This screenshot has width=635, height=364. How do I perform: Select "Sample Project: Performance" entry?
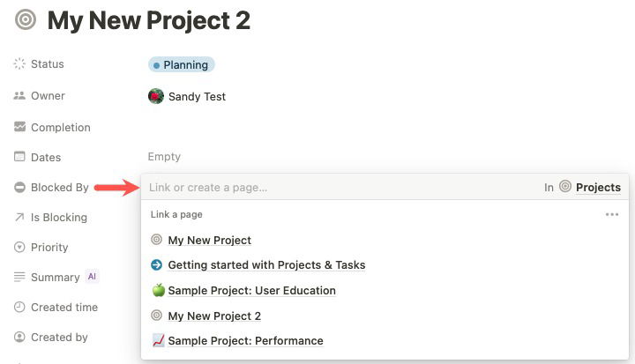(245, 341)
